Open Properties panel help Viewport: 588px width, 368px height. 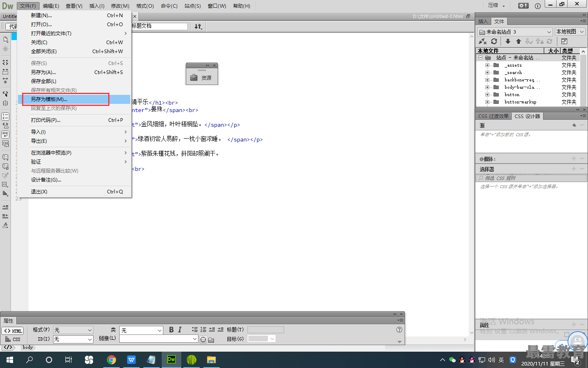pos(399,330)
